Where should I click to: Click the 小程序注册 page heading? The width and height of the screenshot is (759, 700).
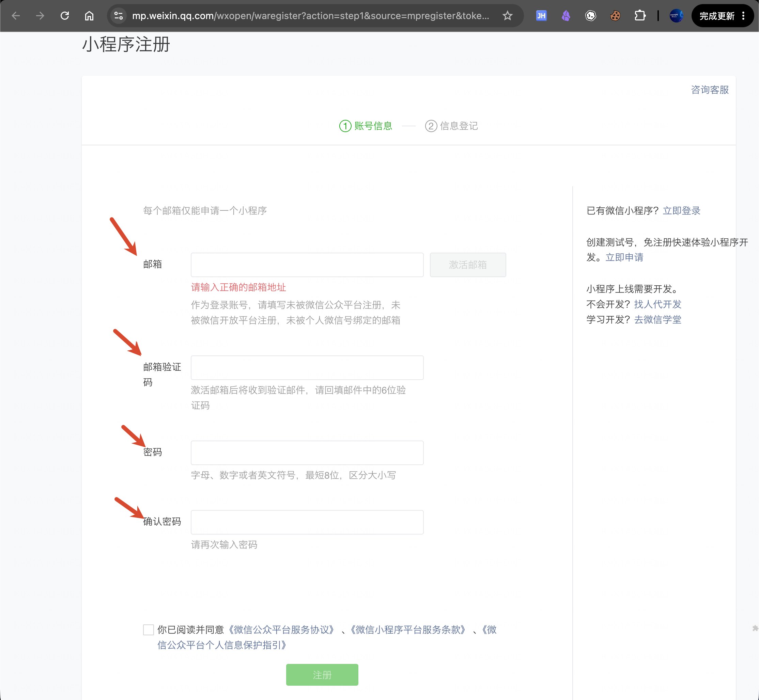tap(126, 44)
